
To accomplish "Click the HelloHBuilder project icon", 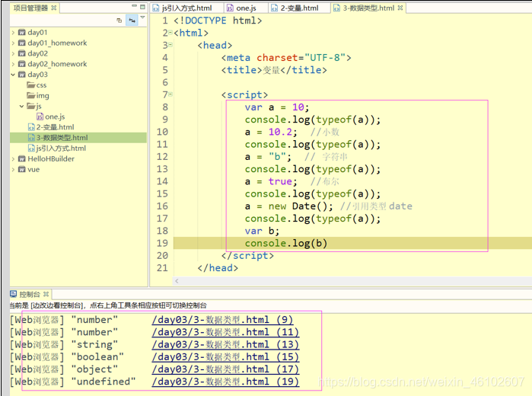I will pos(22,159).
